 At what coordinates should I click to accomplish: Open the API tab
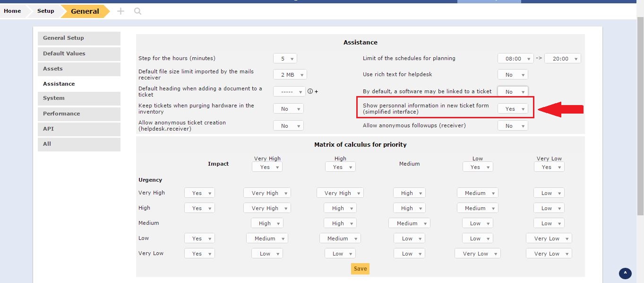pos(79,129)
